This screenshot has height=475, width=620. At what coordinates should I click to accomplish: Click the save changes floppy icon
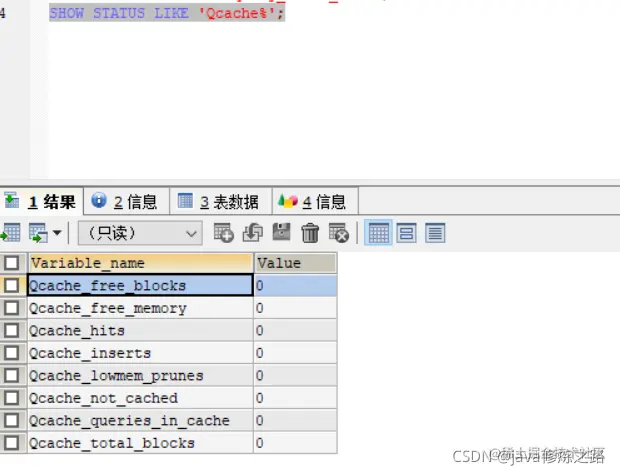[281, 232]
